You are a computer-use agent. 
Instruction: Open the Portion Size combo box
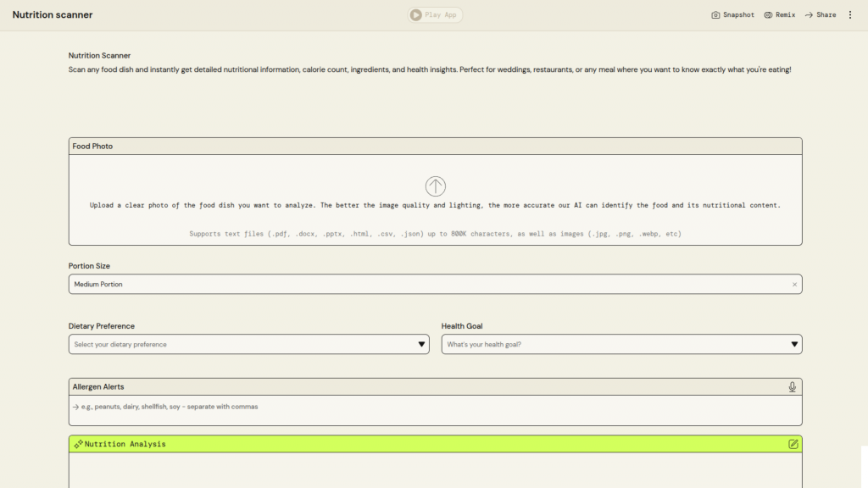424,285
